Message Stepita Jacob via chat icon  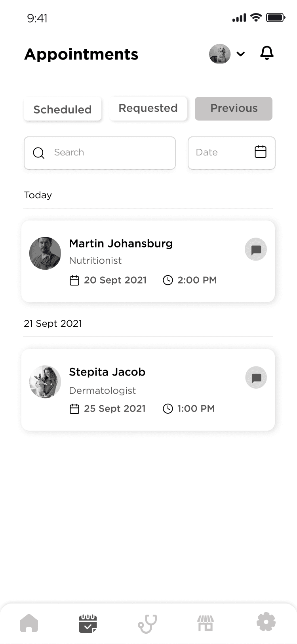(x=256, y=378)
